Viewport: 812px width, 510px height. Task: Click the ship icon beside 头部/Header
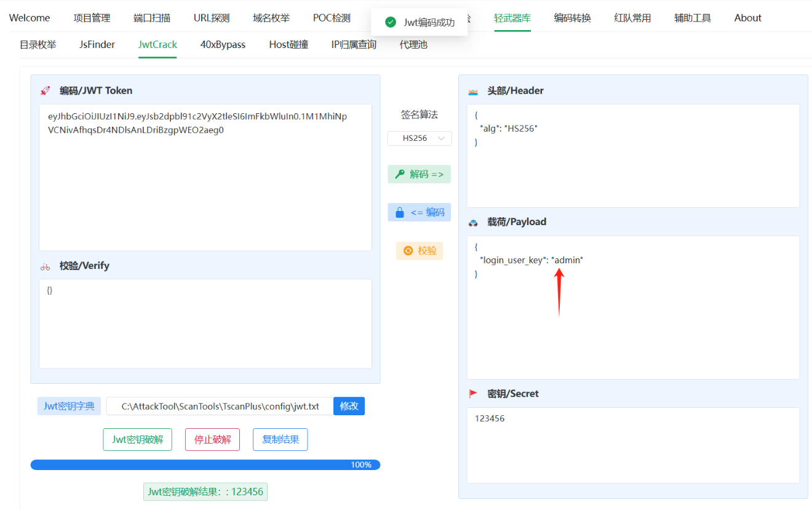[x=472, y=91]
